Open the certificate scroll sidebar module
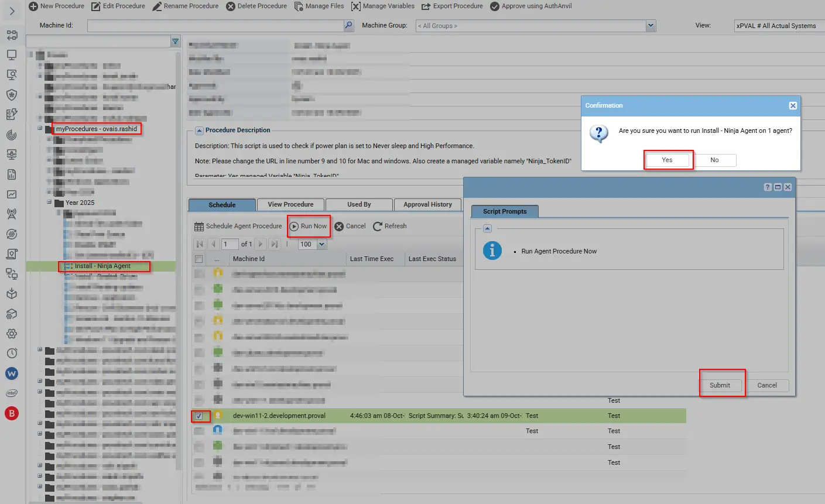Screen dimensions: 825x504 click(12, 254)
